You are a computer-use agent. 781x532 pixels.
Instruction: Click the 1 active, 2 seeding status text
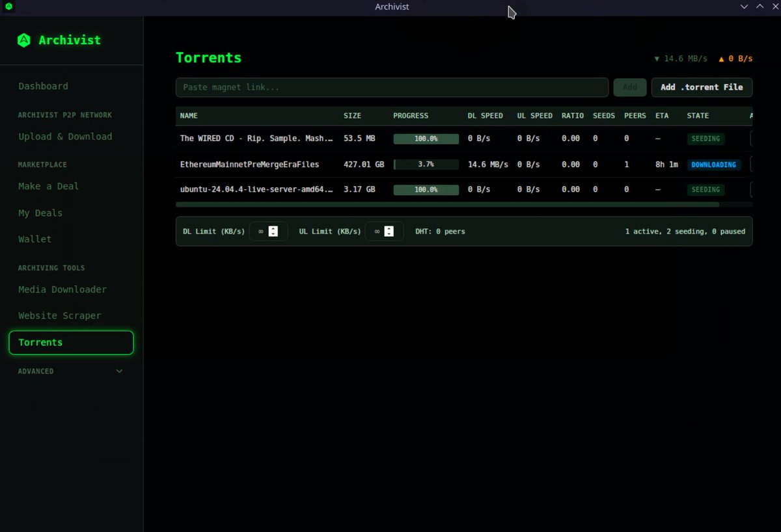pyautogui.click(x=685, y=232)
